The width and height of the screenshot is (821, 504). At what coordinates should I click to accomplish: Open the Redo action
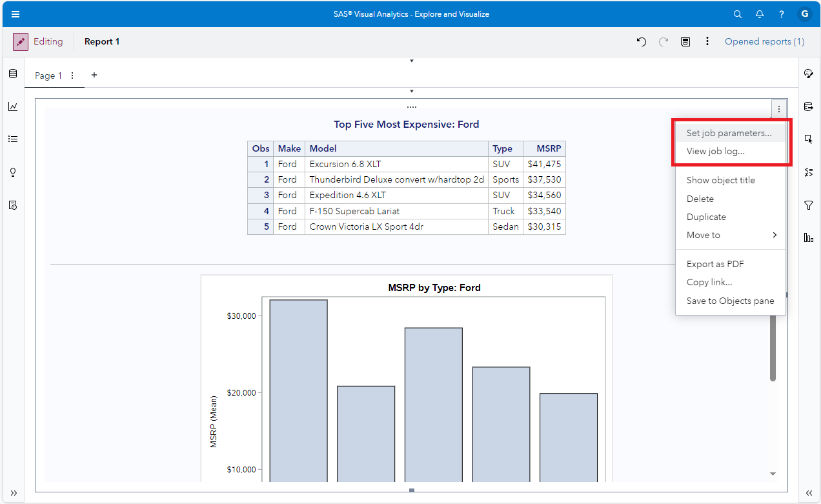click(664, 41)
